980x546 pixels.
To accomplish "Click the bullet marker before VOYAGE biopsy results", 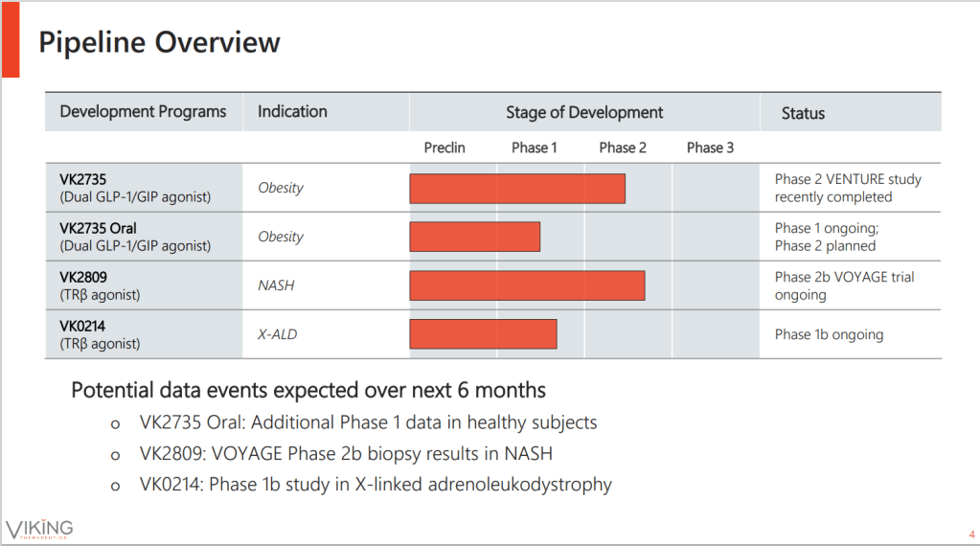I will click(x=117, y=454).
